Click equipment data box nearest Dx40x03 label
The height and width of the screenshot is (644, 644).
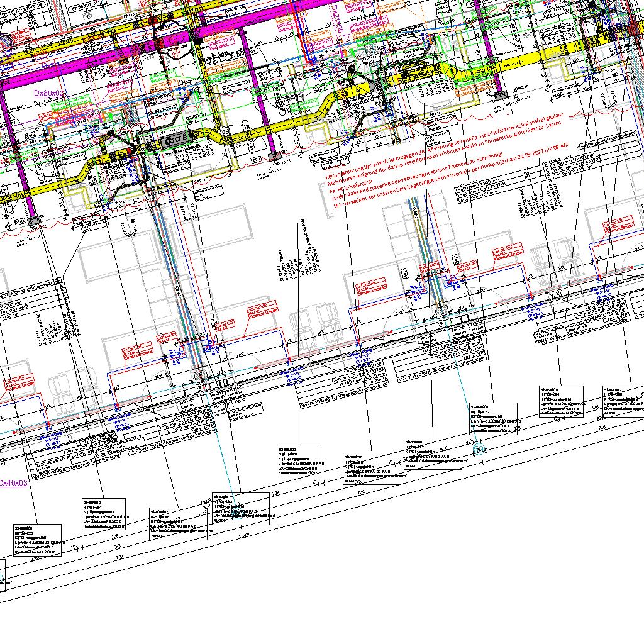click(x=38, y=540)
